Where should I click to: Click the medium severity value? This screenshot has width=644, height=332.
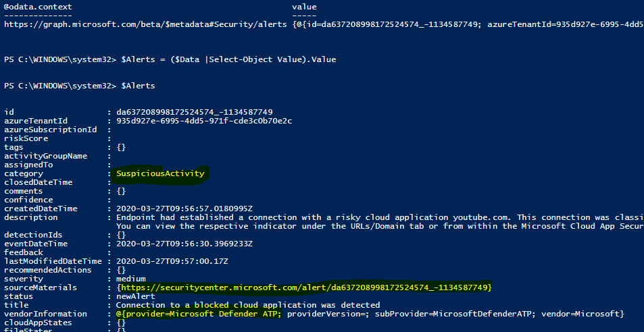[131, 279]
